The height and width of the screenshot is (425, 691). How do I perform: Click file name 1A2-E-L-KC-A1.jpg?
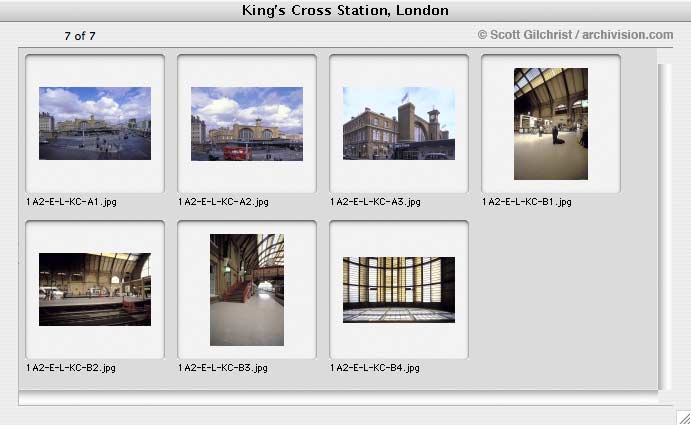[x=71, y=202]
